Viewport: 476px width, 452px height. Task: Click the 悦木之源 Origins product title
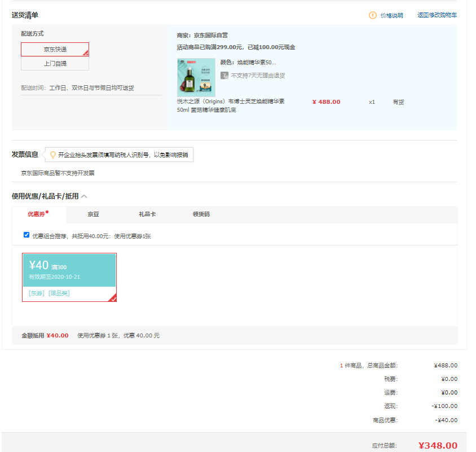pos(231,106)
